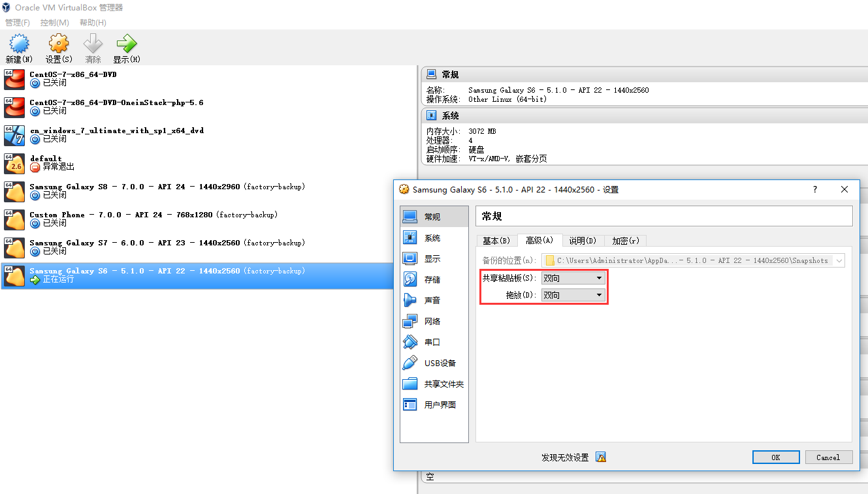Confirm the settings with OK

[x=776, y=457]
